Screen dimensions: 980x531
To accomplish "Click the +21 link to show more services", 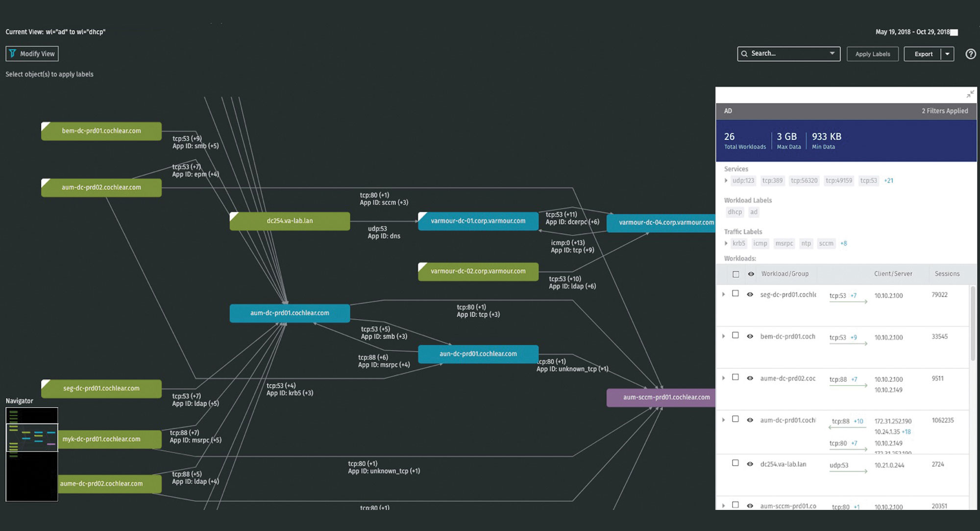I will coord(888,180).
